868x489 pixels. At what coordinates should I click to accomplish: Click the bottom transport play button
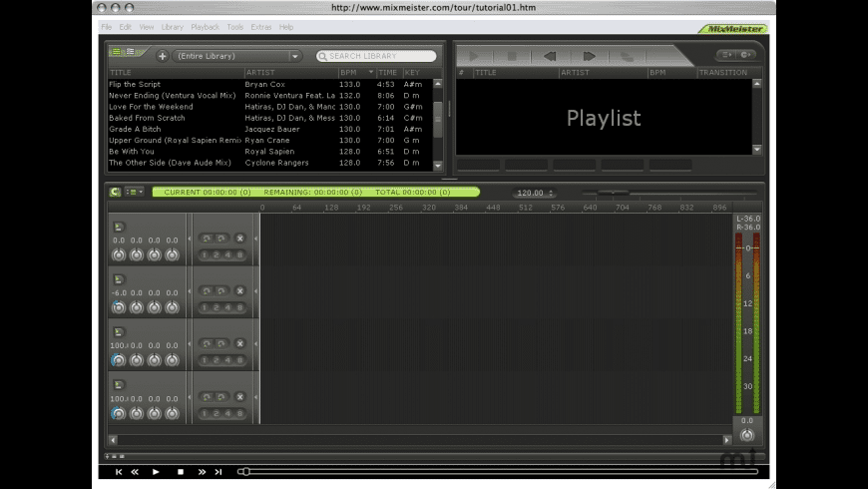click(x=156, y=471)
